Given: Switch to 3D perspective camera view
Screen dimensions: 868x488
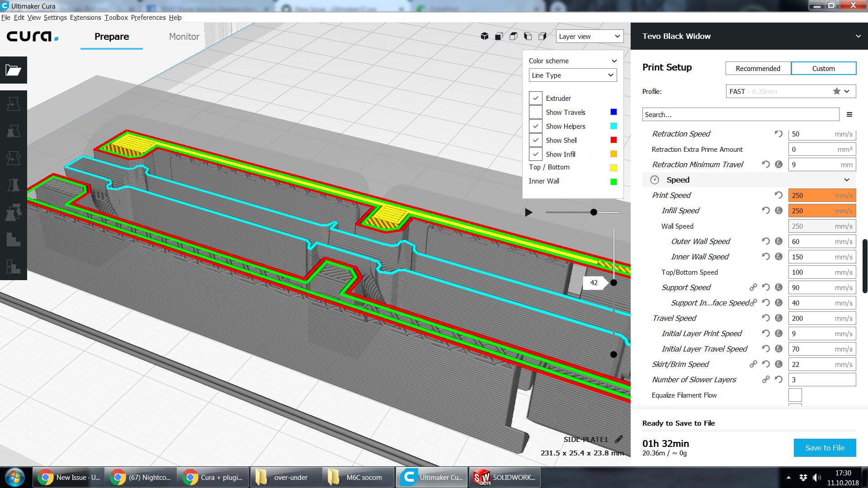Looking at the screenshot, I should (485, 36).
